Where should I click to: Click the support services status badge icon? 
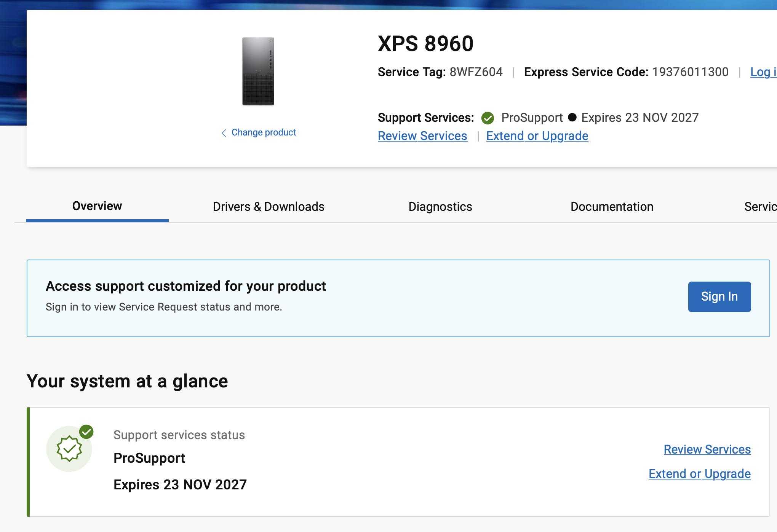pyautogui.click(x=69, y=449)
